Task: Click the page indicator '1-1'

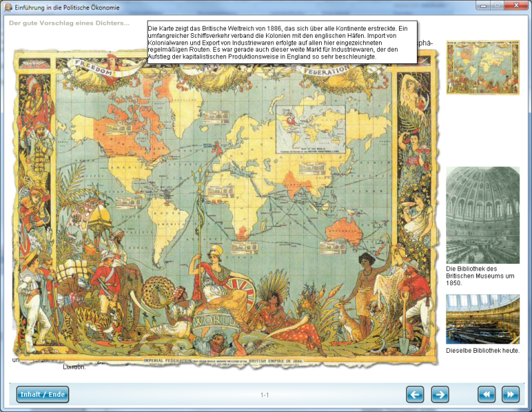Action: point(265,395)
